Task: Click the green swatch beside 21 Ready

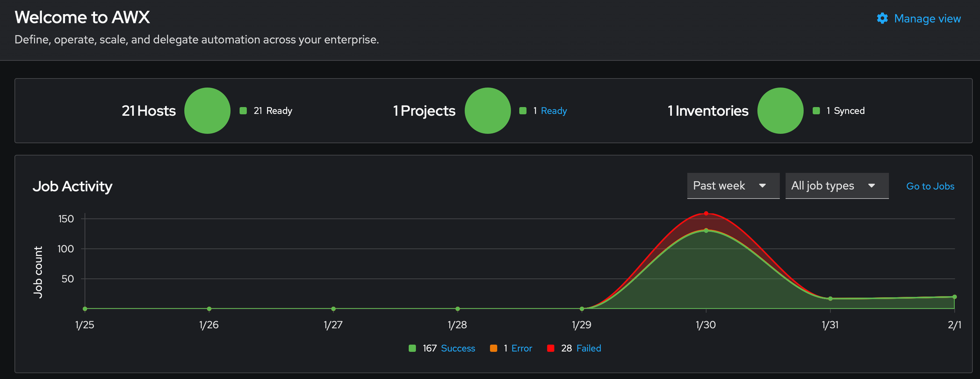Action: (x=243, y=111)
